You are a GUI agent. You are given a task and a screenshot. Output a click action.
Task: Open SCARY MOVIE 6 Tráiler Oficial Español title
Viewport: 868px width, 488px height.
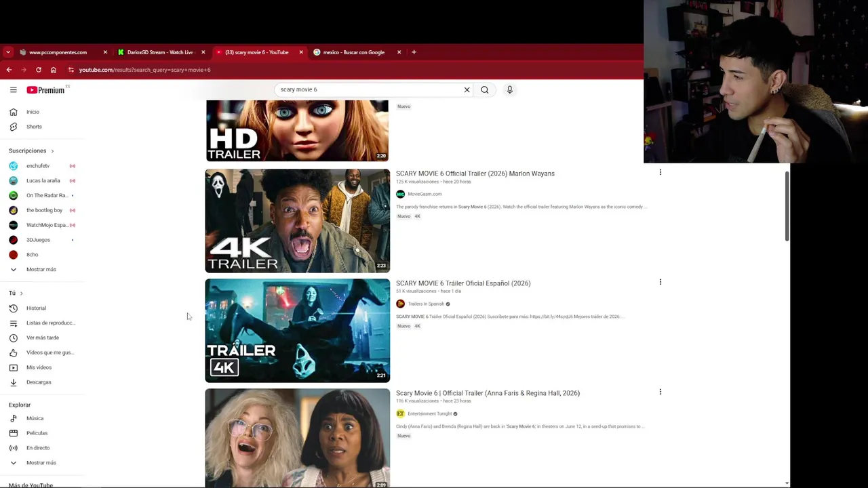point(463,283)
